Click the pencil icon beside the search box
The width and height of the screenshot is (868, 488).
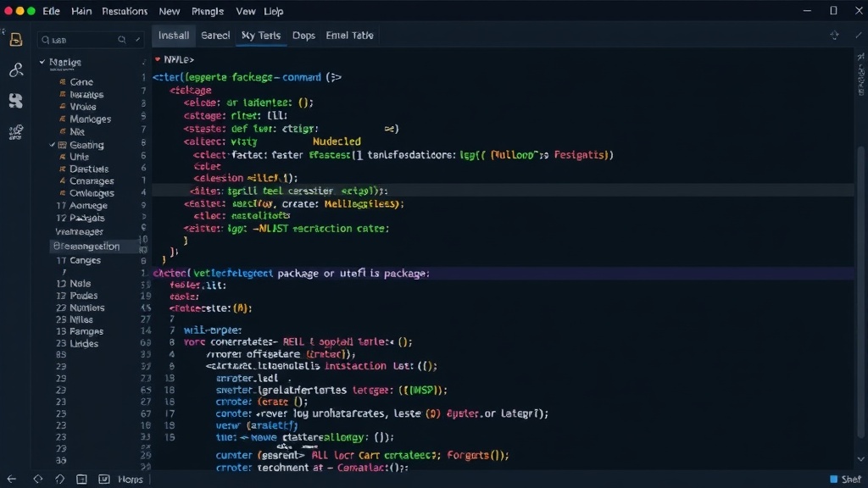[138, 40]
